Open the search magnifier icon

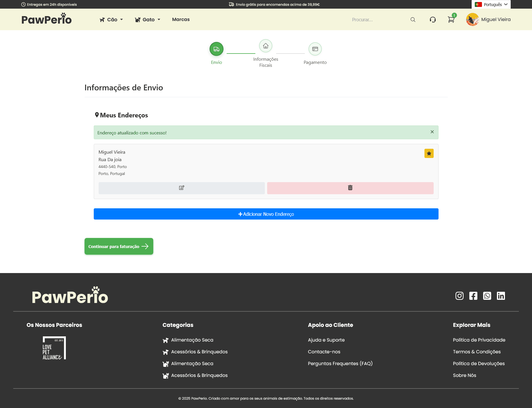413,19
